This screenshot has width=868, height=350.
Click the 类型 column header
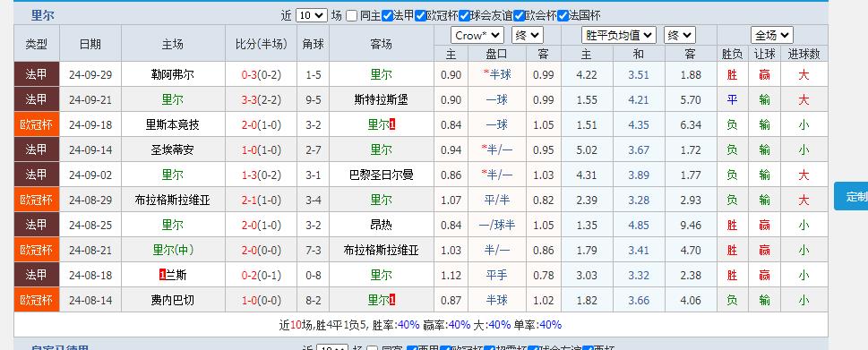pos(36,44)
